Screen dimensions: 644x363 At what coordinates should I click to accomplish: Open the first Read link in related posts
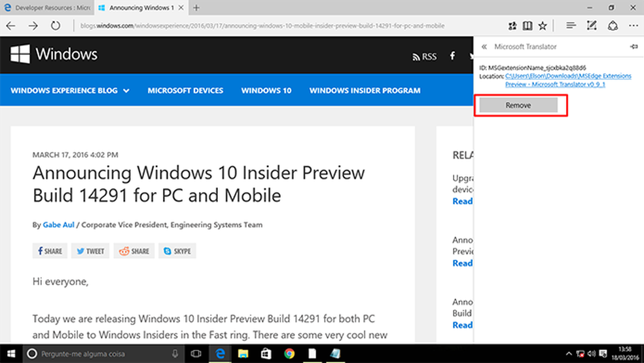pyautogui.click(x=463, y=201)
